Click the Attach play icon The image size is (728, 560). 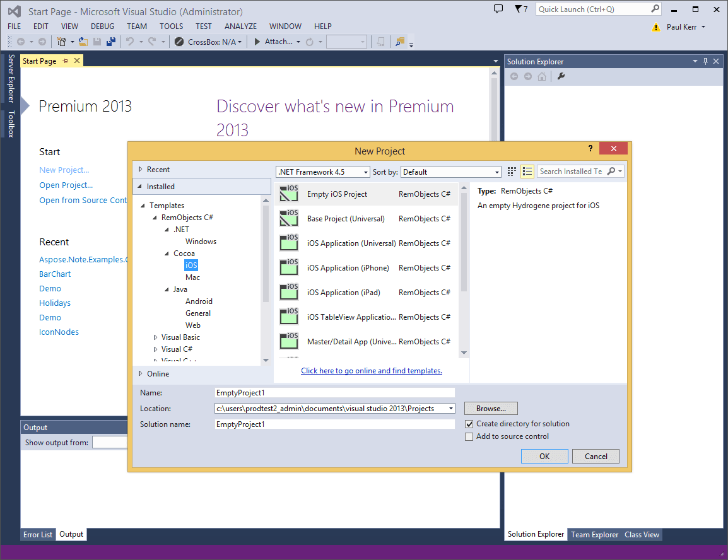[257, 42]
